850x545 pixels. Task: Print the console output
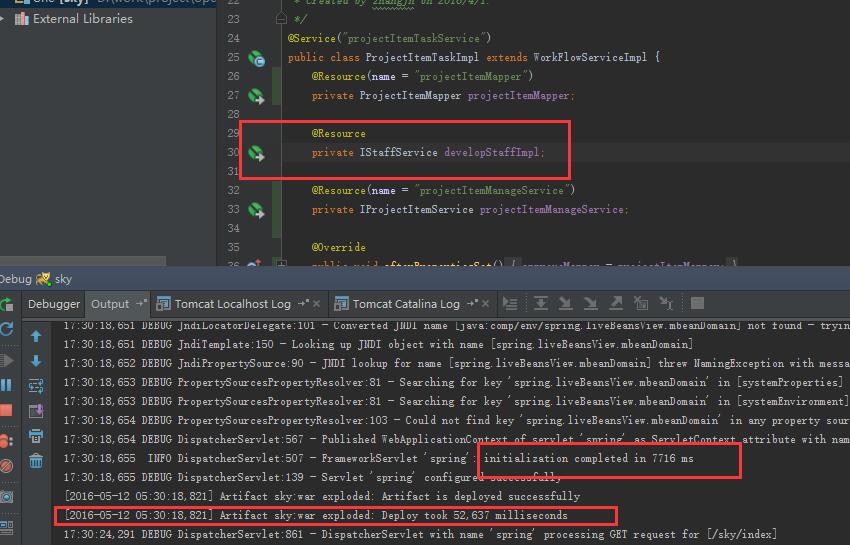36,435
